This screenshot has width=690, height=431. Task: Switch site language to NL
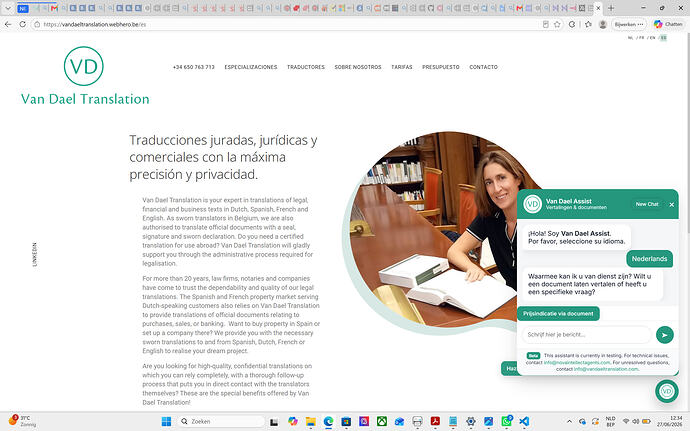[630, 38]
